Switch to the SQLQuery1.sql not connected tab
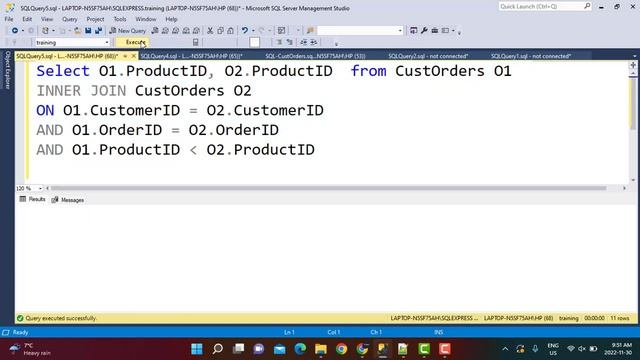 531,56
